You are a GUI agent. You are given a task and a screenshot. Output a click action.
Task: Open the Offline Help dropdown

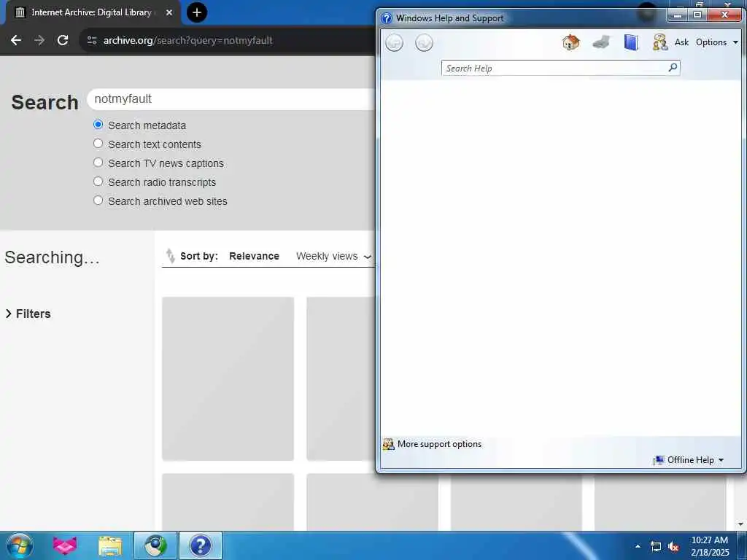point(689,460)
